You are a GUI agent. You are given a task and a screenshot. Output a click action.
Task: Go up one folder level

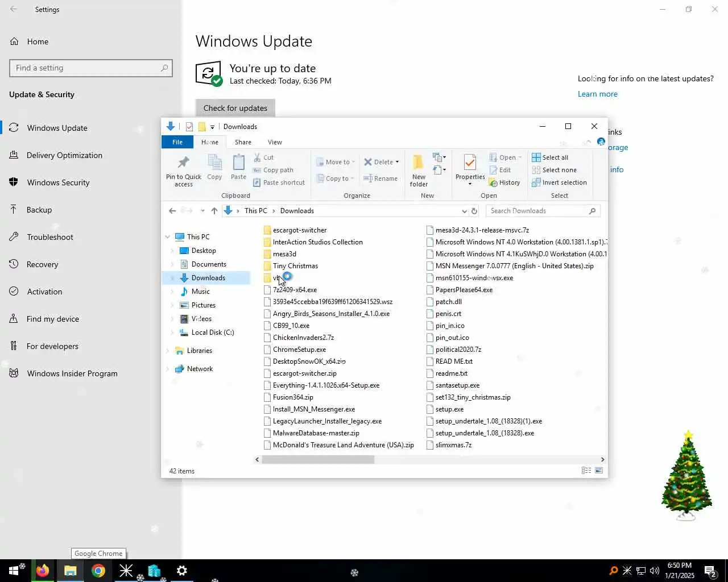(x=214, y=211)
